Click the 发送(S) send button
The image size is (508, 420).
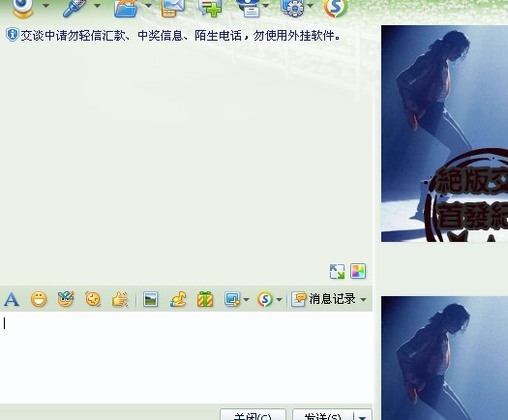point(323,414)
